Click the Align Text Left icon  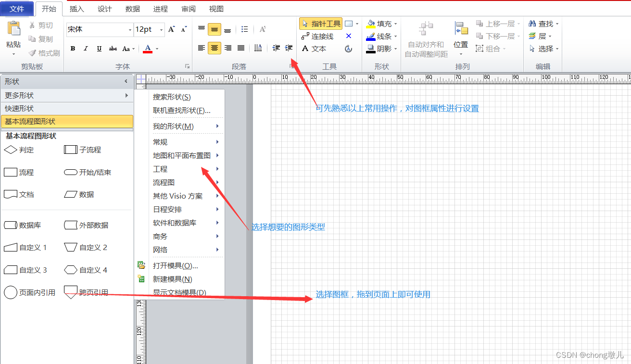coord(202,48)
